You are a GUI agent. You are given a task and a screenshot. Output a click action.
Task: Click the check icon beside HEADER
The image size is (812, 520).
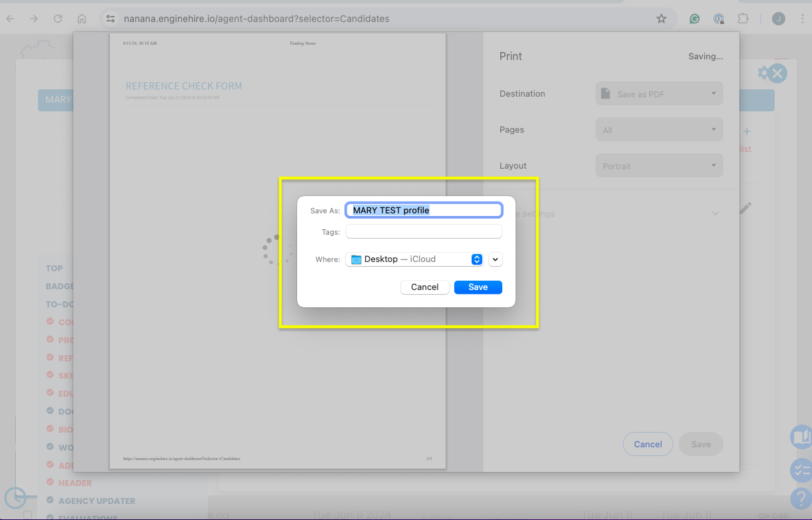point(50,482)
